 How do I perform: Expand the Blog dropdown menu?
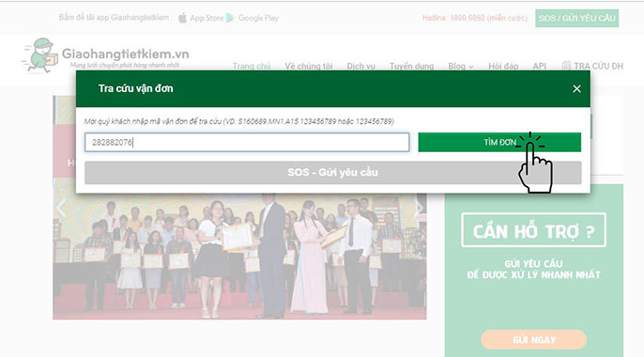point(461,66)
